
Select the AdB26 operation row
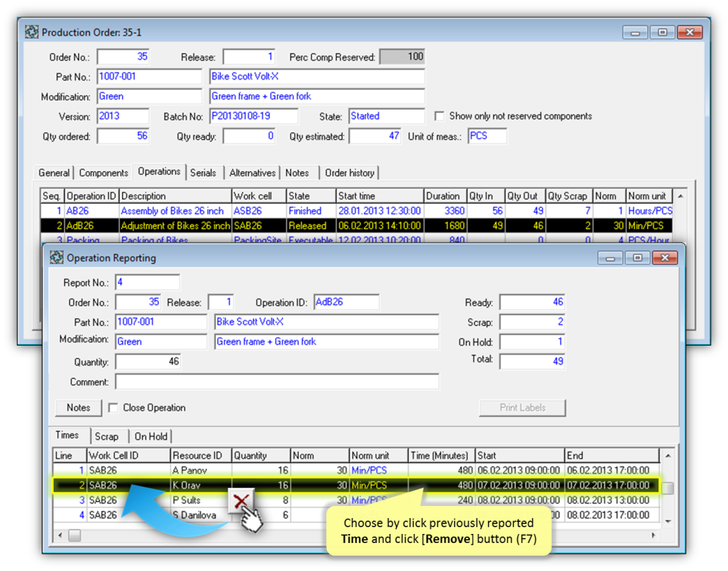(356, 225)
